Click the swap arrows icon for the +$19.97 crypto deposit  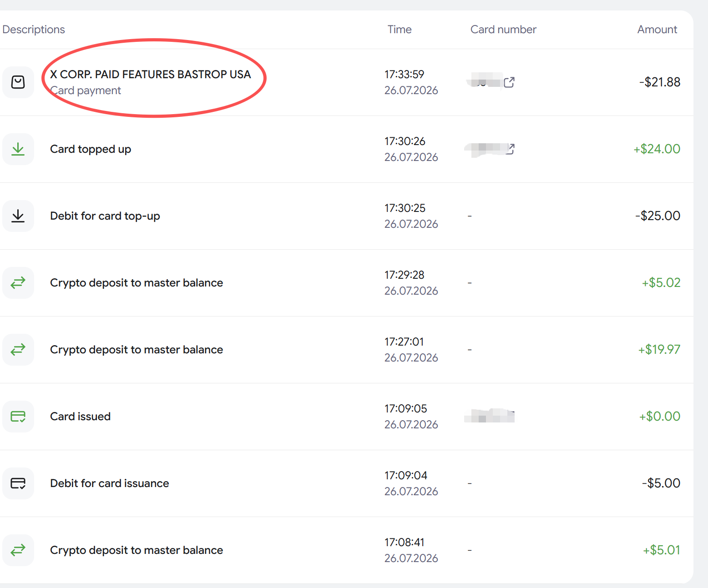point(18,350)
